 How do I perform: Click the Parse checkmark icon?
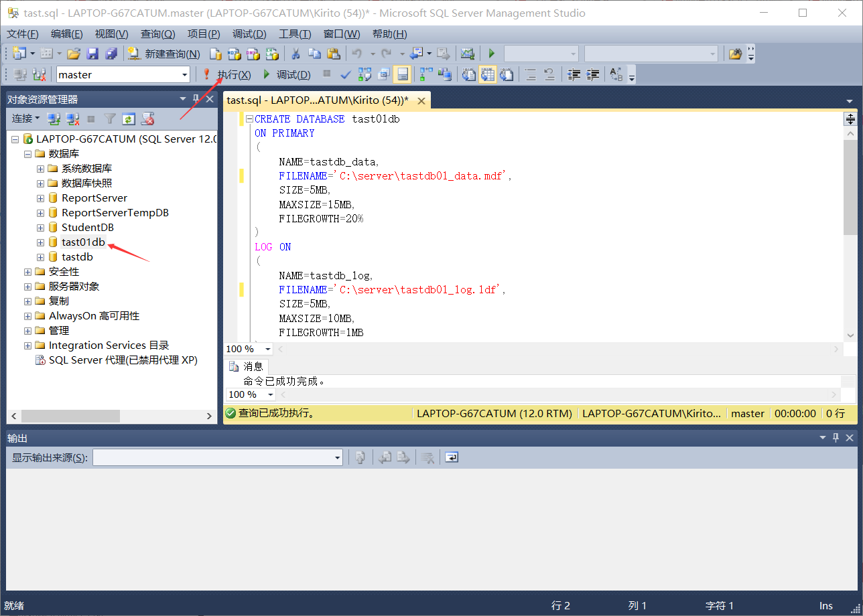pyautogui.click(x=346, y=74)
